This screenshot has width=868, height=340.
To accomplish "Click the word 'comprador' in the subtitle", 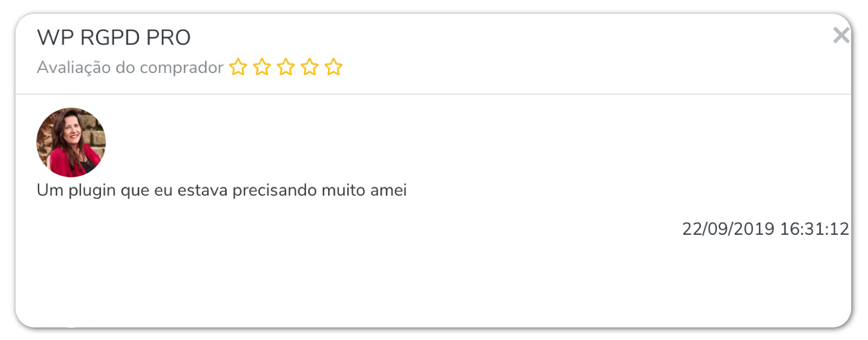I will click(181, 68).
